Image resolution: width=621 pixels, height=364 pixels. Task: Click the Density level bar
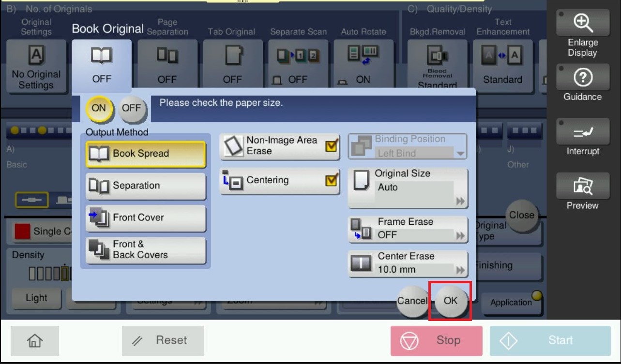tap(48, 274)
